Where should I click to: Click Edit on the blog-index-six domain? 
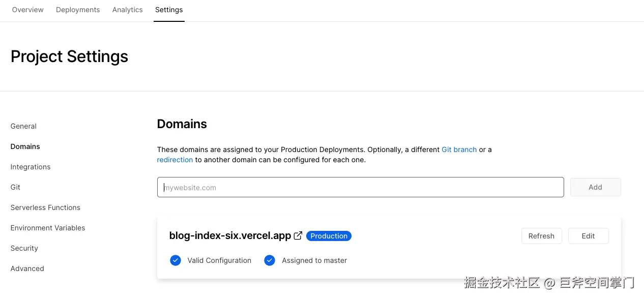588,236
